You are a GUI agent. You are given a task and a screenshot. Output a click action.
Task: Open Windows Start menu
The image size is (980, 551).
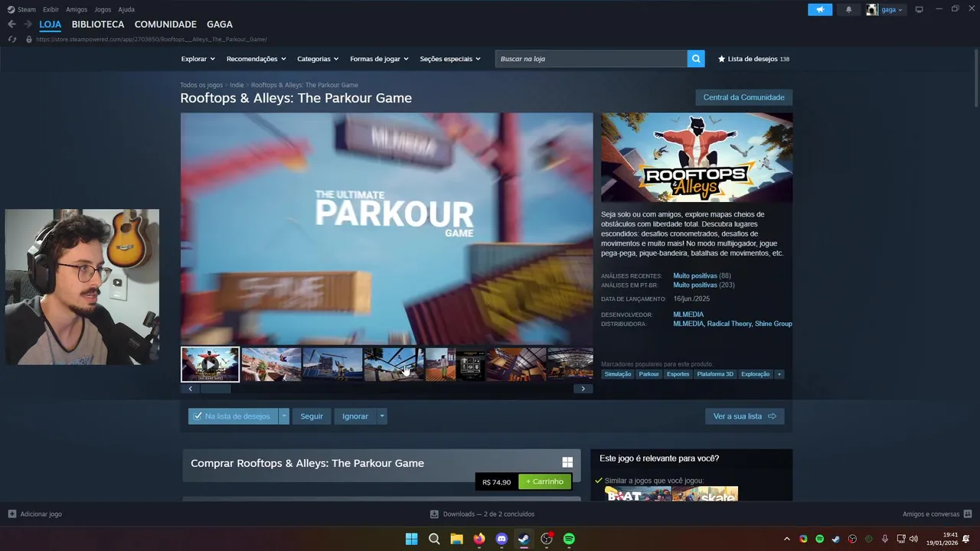point(411,539)
